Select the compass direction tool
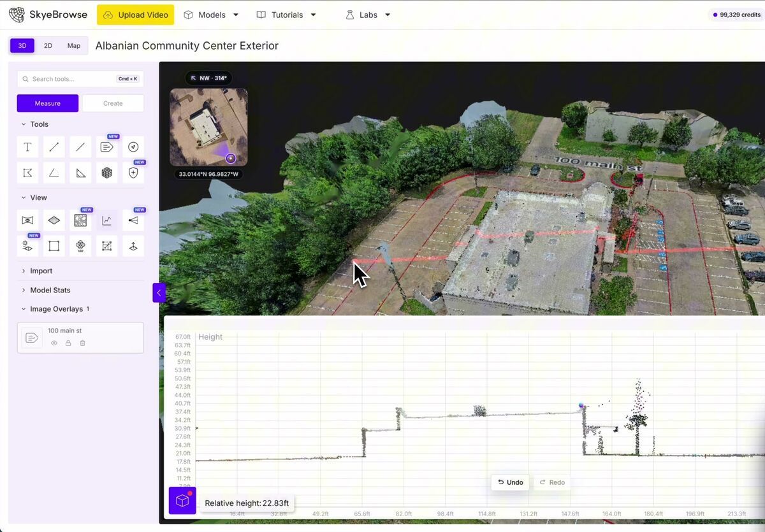 pos(133,147)
